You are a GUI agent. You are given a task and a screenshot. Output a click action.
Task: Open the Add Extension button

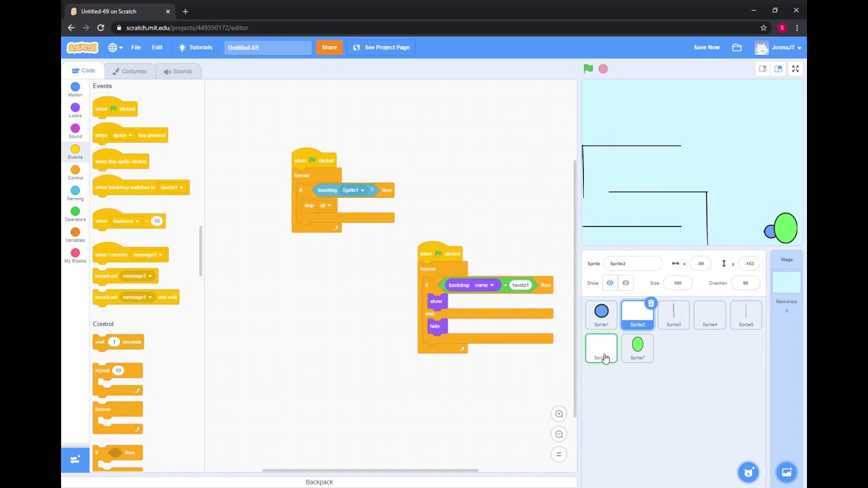pos(75,460)
